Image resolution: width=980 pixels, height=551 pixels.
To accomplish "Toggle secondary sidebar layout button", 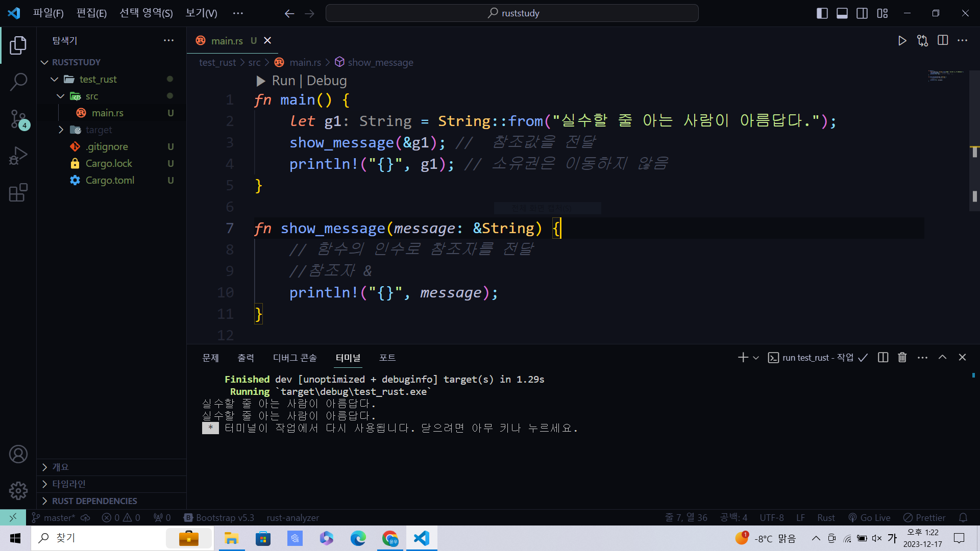I will coord(862,13).
